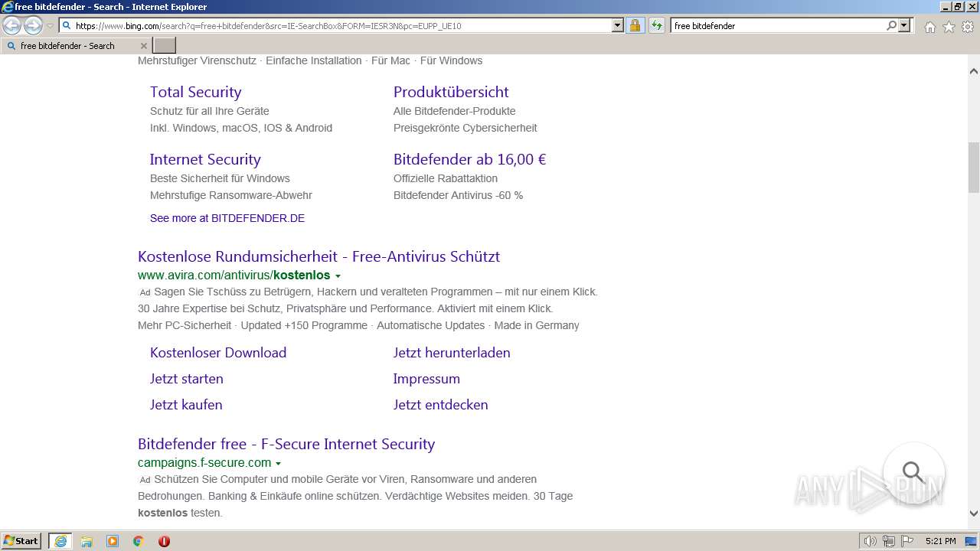Open the Kostenloser Download link
The width and height of the screenshot is (980, 551).
(x=218, y=353)
